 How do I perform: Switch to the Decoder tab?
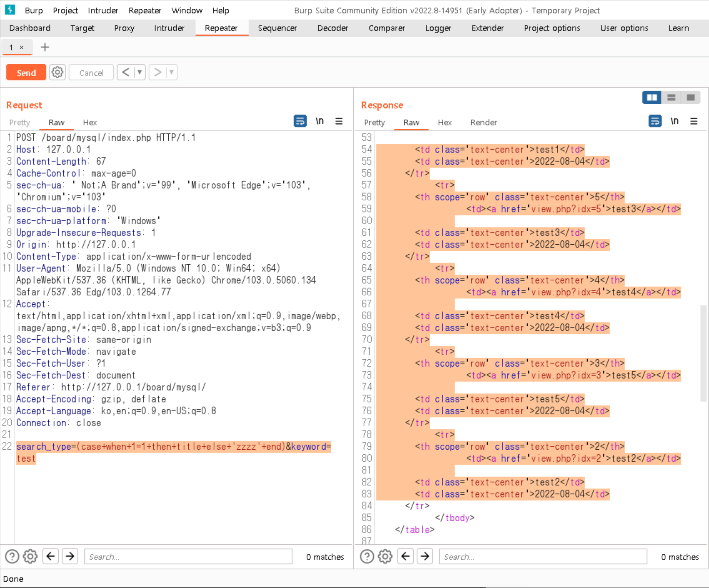tap(332, 28)
